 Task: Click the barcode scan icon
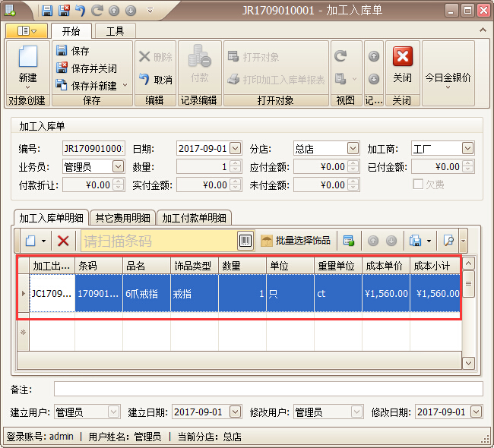point(245,241)
